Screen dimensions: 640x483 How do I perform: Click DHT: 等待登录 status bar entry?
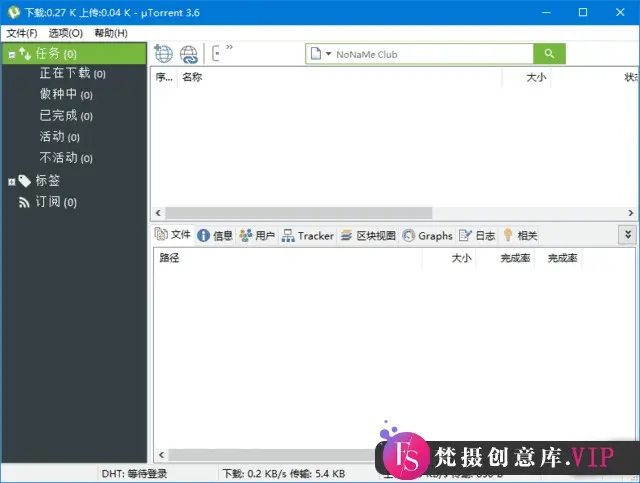click(x=134, y=474)
